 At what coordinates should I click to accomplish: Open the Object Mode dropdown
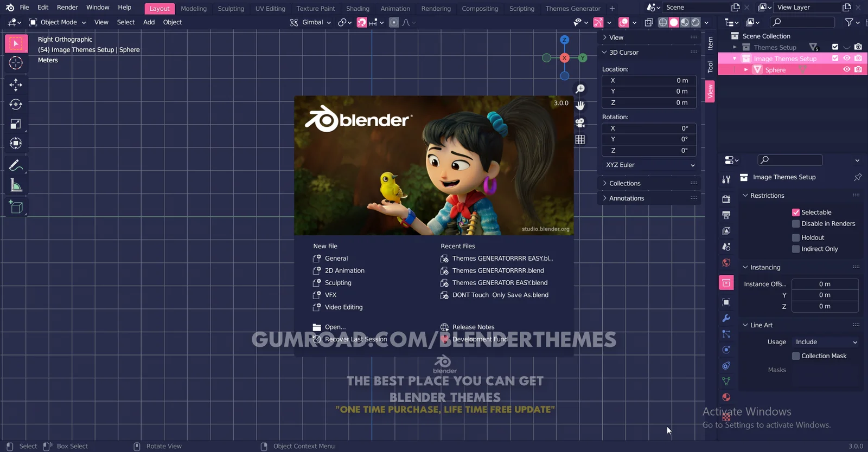click(58, 22)
